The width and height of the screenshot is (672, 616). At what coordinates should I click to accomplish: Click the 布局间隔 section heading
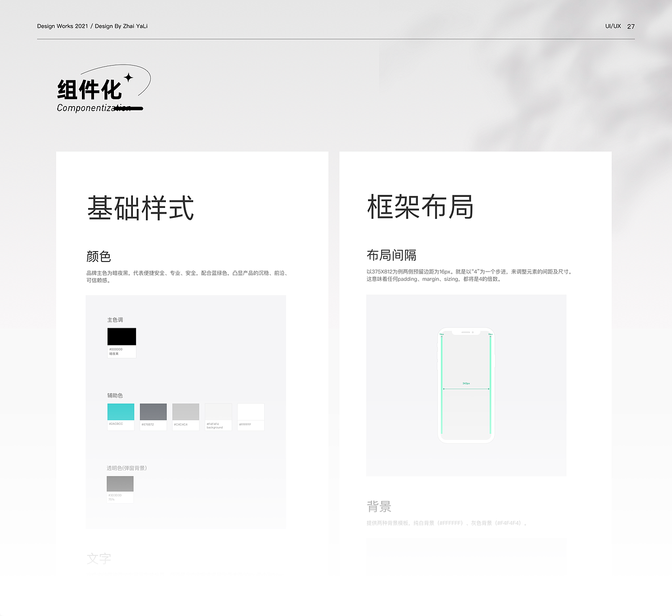coord(392,255)
